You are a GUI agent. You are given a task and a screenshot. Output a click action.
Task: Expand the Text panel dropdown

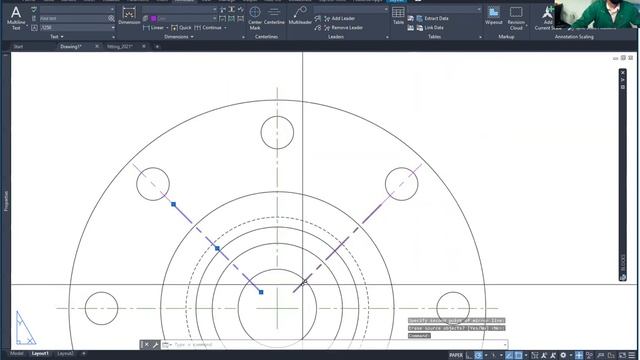(x=56, y=37)
